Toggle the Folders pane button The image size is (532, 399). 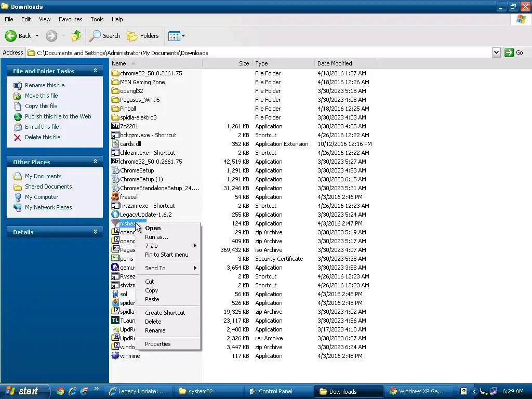coord(143,36)
